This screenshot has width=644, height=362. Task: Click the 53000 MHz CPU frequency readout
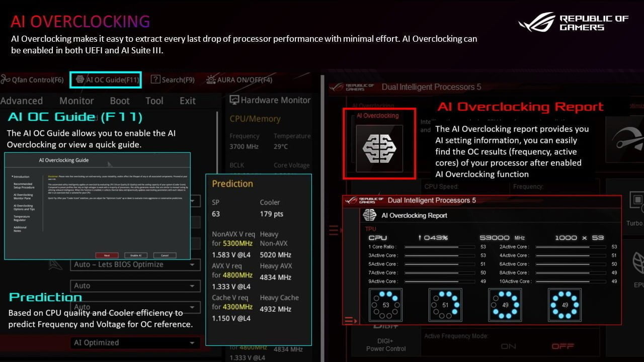point(502,237)
